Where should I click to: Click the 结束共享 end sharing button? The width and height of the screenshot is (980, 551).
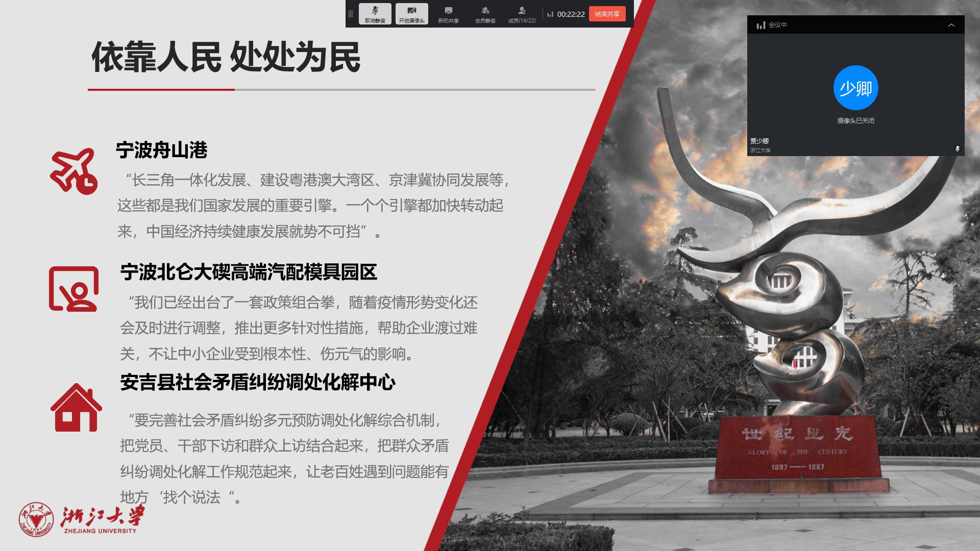(x=607, y=14)
